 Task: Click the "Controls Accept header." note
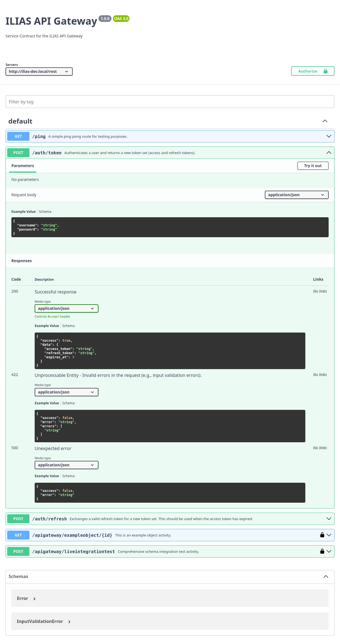[53, 316]
